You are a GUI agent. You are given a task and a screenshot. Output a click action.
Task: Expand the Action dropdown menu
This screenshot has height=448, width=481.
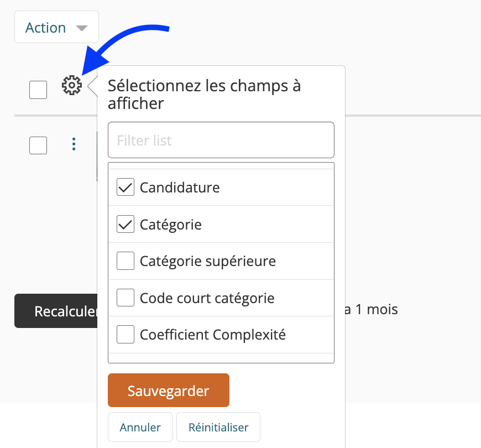tap(57, 27)
